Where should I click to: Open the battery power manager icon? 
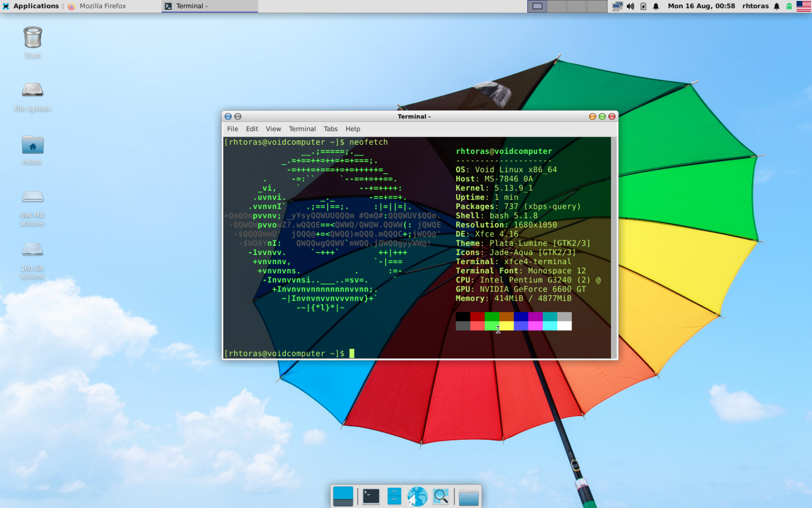643,6
